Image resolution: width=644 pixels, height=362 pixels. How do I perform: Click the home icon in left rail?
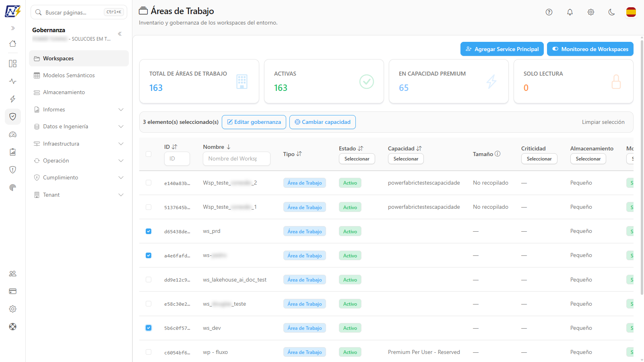click(13, 43)
